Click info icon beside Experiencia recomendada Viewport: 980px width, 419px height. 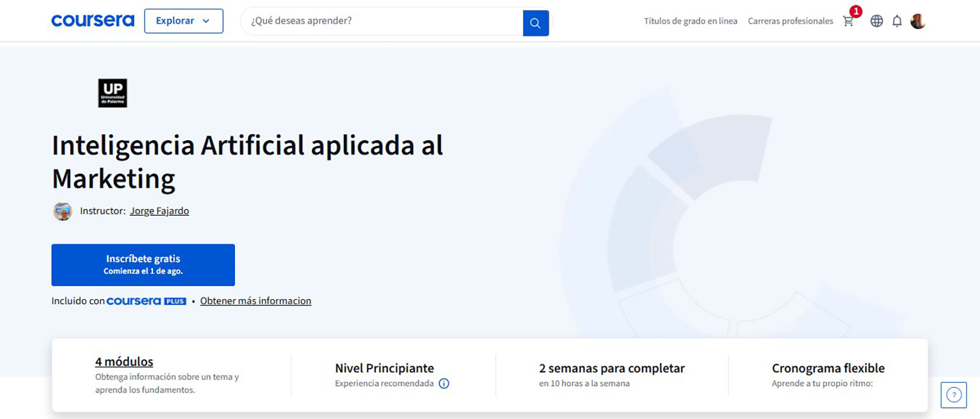(x=444, y=383)
